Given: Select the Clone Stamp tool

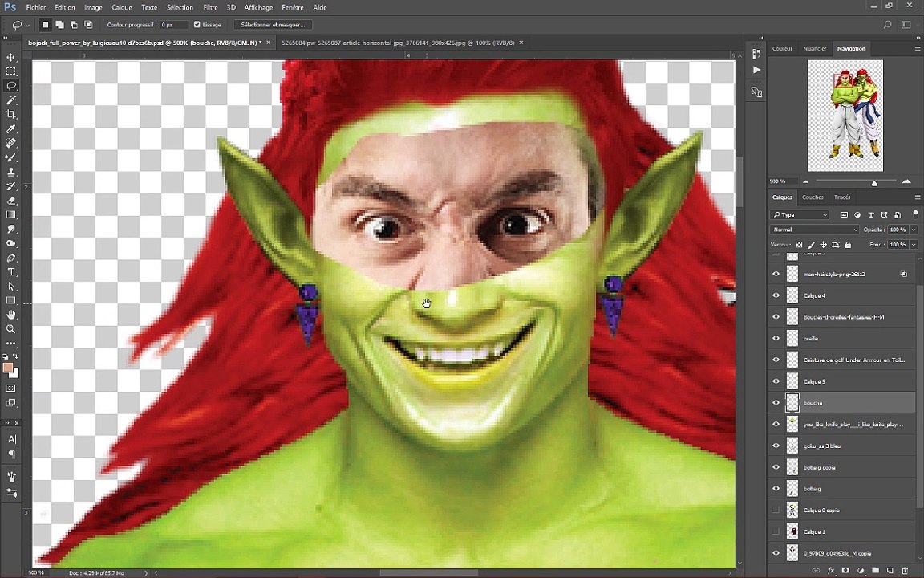Looking at the screenshot, I should click(x=11, y=172).
